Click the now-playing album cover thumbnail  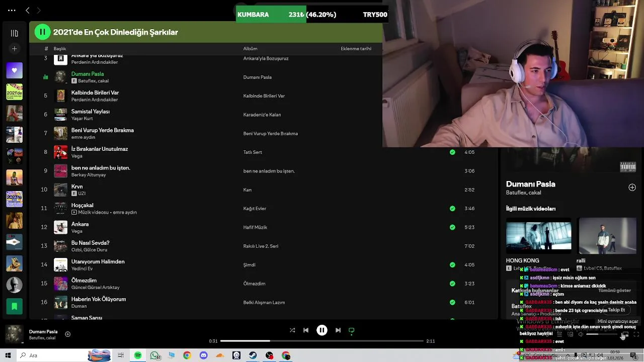coord(14,334)
